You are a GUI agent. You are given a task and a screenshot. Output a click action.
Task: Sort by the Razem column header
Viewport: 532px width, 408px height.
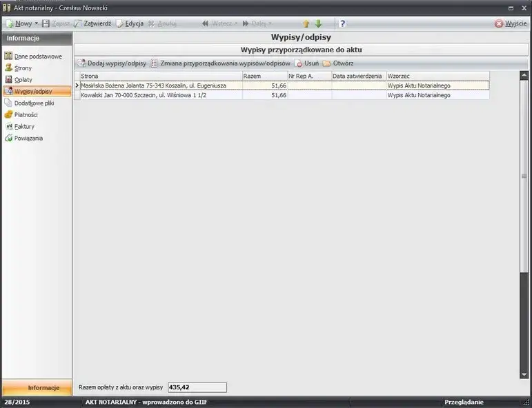coord(264,76)
